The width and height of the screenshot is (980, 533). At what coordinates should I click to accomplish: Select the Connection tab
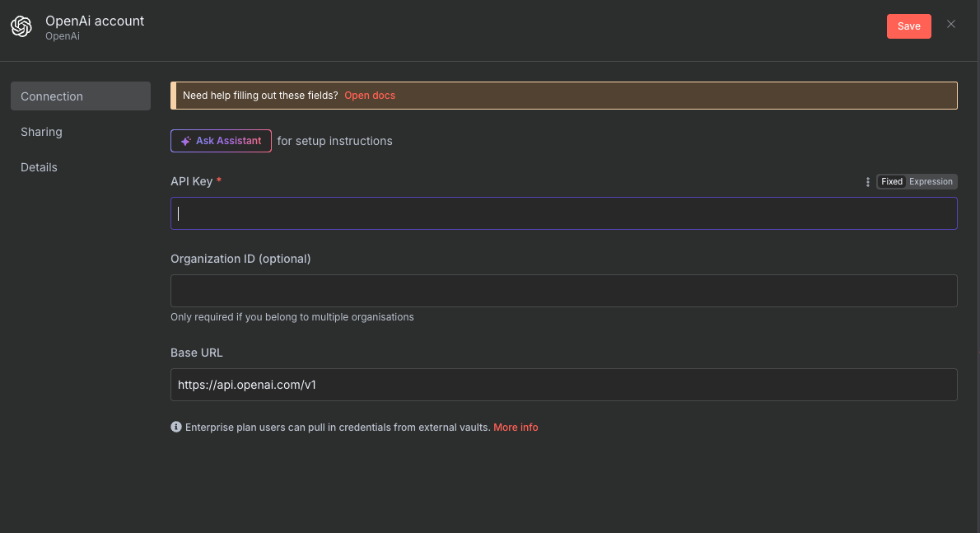tap(81, 96)
